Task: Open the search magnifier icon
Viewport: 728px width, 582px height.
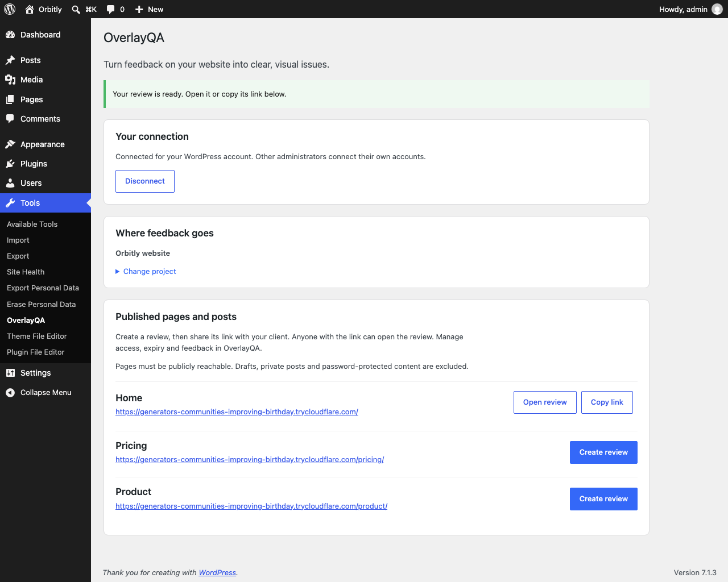Action: pyautogui.click(x=76, y=9)
